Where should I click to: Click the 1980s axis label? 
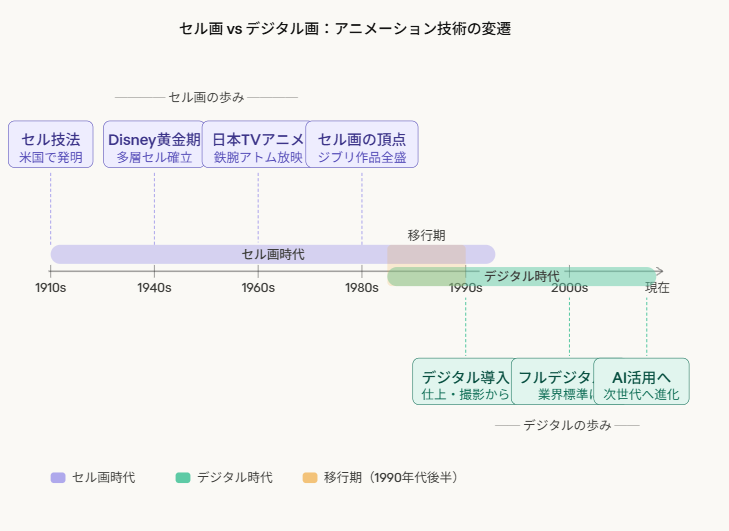pos(362,288)
